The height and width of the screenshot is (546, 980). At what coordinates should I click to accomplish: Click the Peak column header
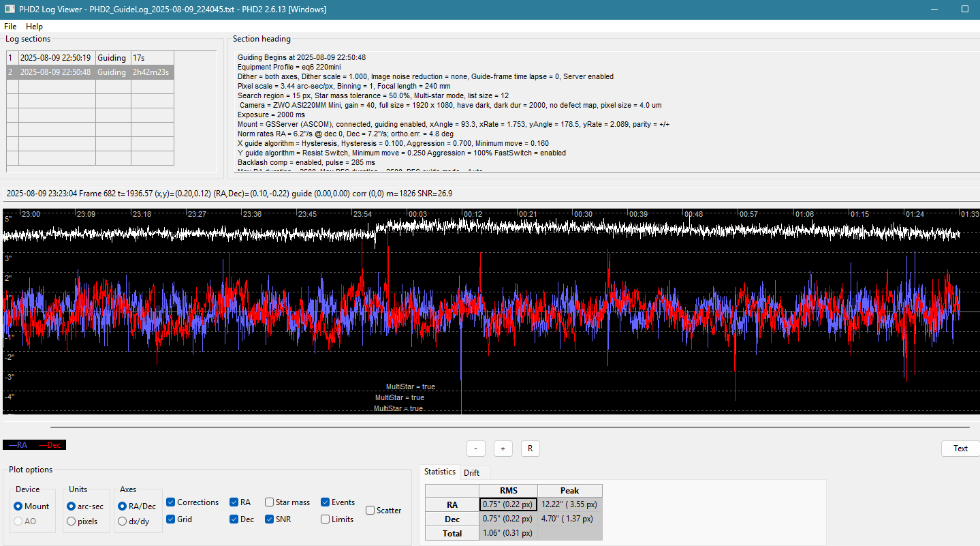click(x=569, y=491)
